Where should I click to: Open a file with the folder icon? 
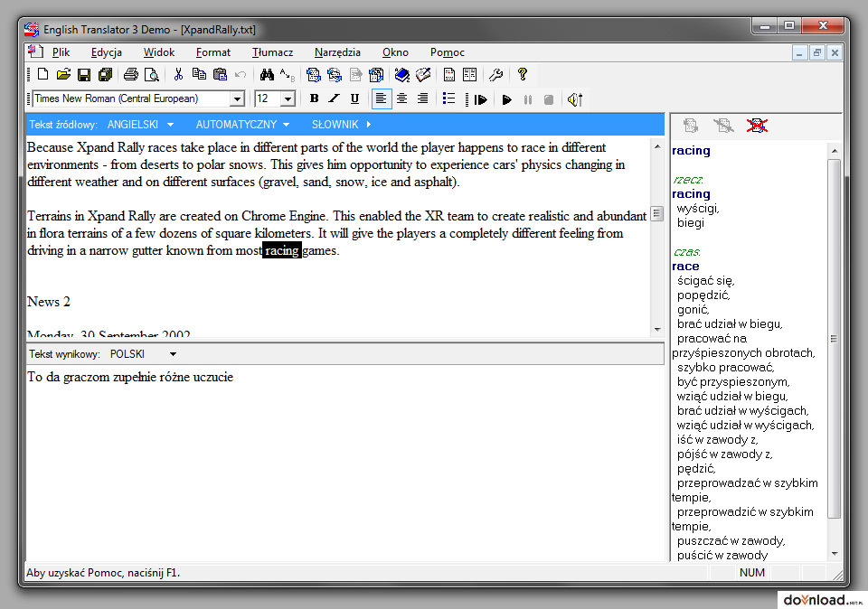[x=63, y=74]
